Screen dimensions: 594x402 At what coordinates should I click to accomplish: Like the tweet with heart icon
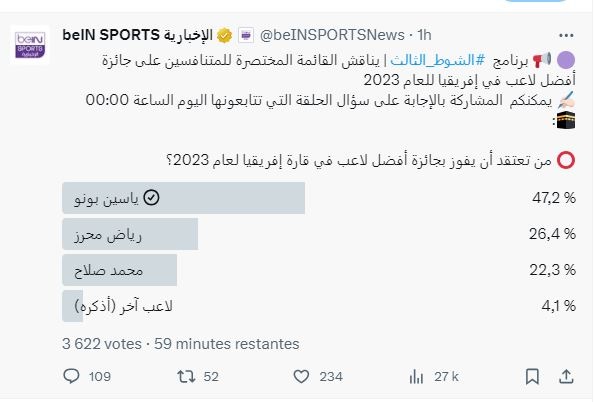point(301,376)
